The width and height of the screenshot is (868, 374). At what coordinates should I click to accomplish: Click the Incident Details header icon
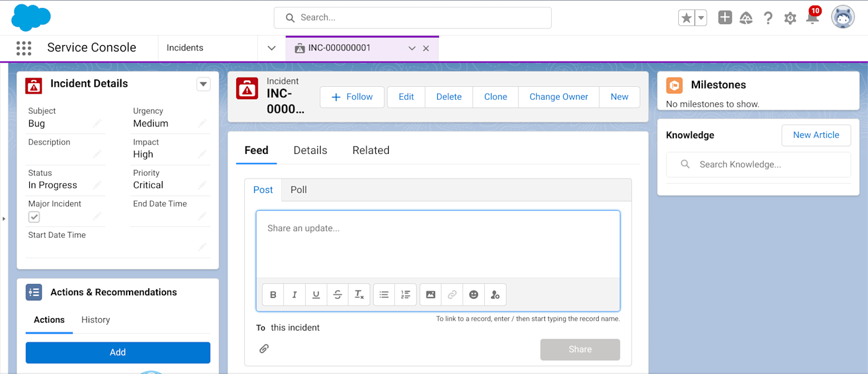tap(33, 86)
